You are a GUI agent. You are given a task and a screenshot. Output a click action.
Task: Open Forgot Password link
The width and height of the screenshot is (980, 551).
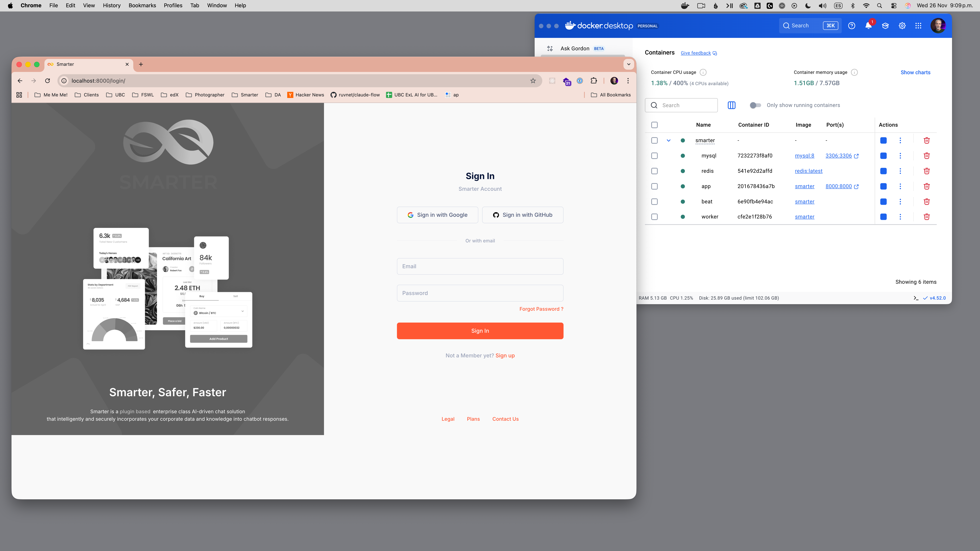coord(541,309)
